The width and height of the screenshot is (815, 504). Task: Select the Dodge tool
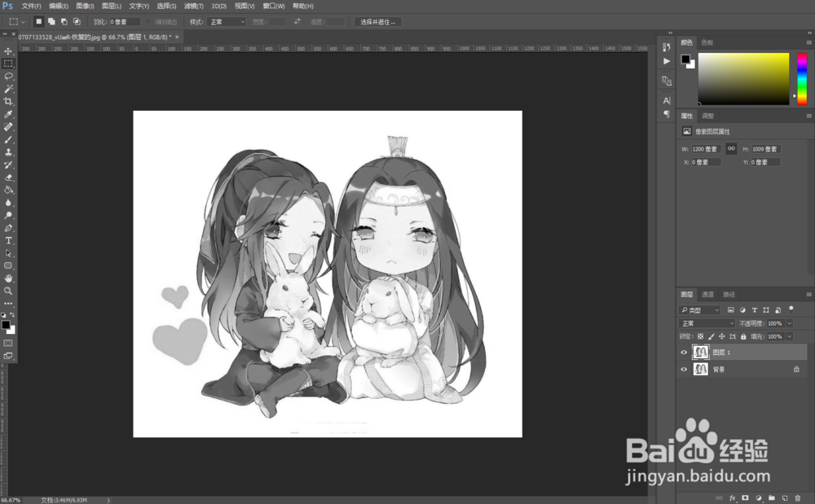(8, 216)
